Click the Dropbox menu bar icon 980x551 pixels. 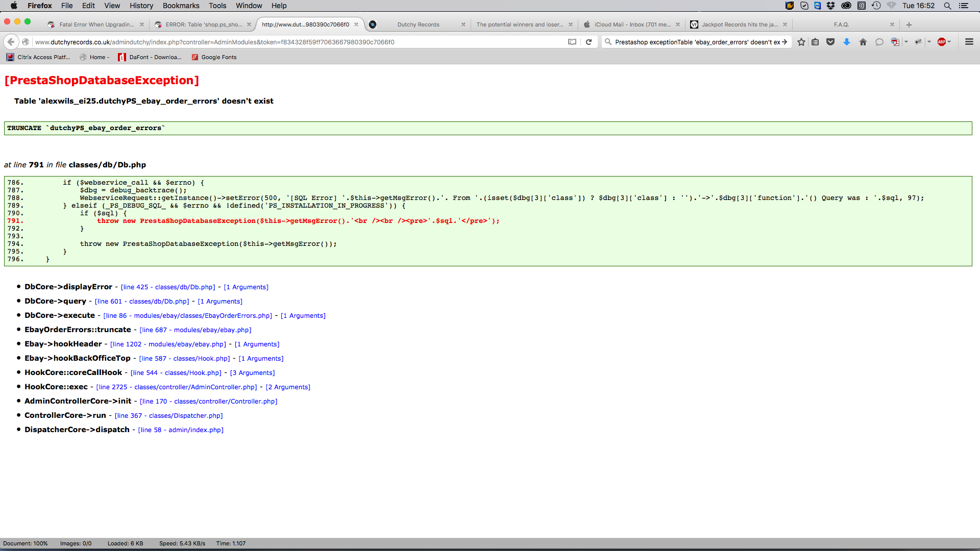coord(831,6)
